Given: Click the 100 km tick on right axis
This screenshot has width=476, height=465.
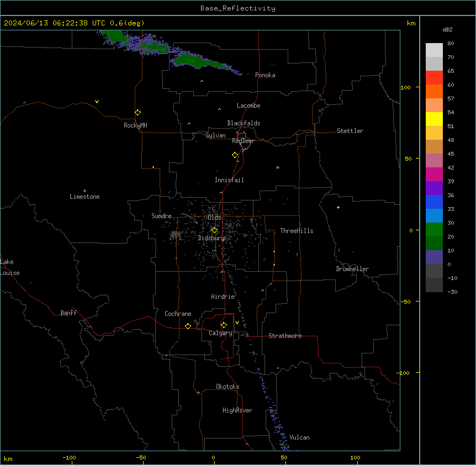Looking at the screenshot, I should tap(405, 87).
